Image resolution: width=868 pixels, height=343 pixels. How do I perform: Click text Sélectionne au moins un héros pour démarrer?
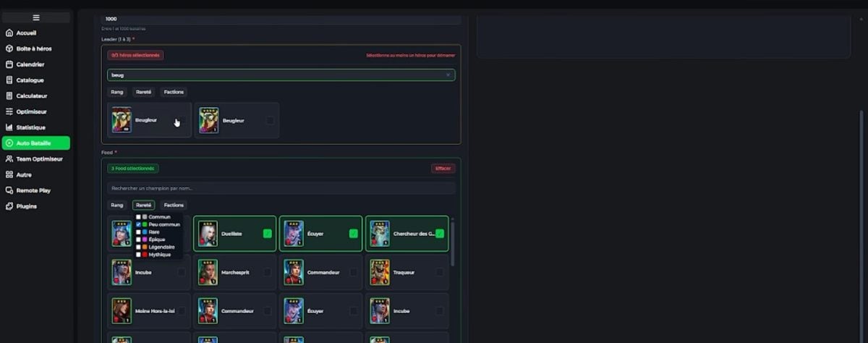(x=410, y=55)
